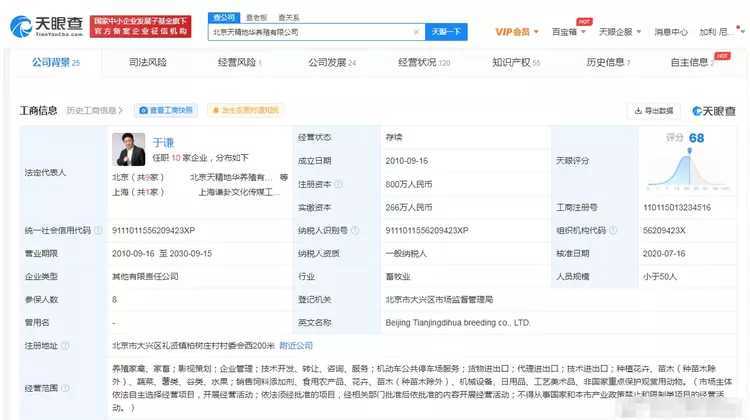Click the red government fund banner

[x=140, y=26]
